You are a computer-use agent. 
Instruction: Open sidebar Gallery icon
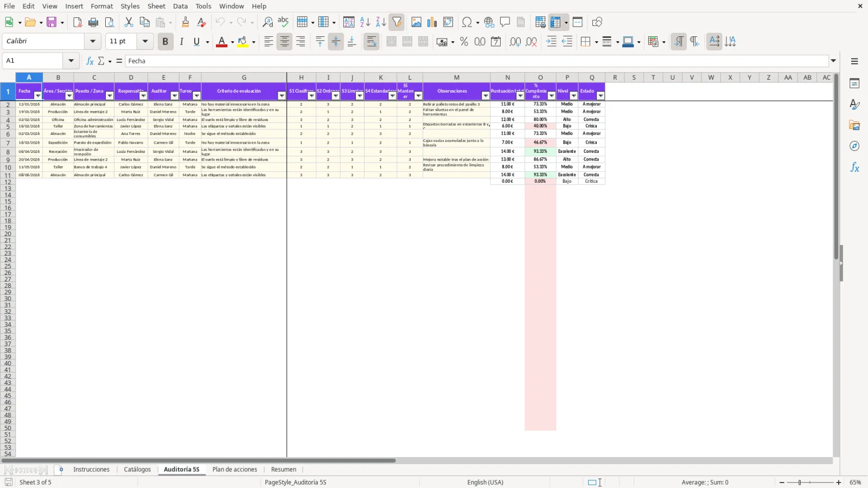click(x=854, y=126)
